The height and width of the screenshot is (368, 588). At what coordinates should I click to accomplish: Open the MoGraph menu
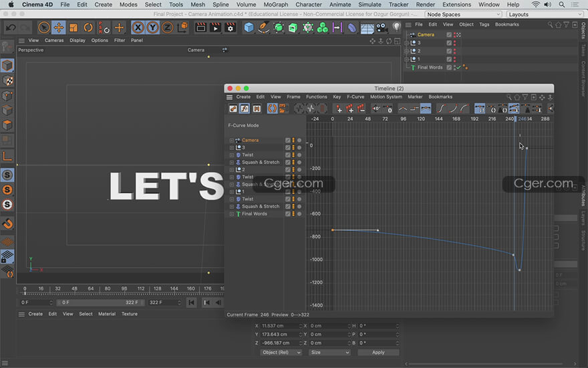point(275,5)
